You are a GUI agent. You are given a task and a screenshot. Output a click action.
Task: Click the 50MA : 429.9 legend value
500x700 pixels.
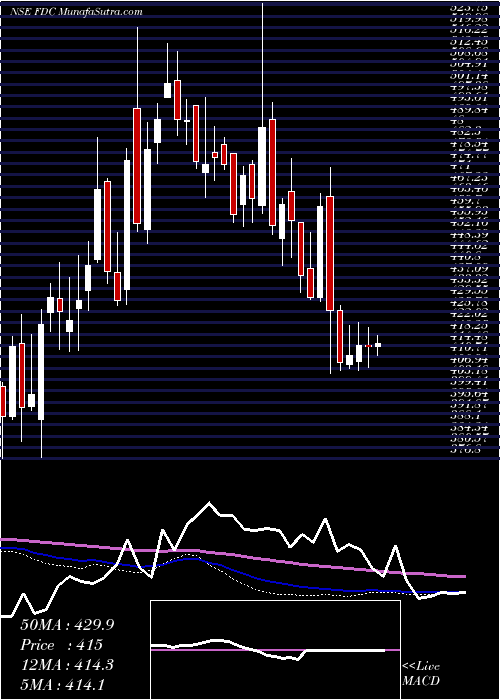coord(67,625)
